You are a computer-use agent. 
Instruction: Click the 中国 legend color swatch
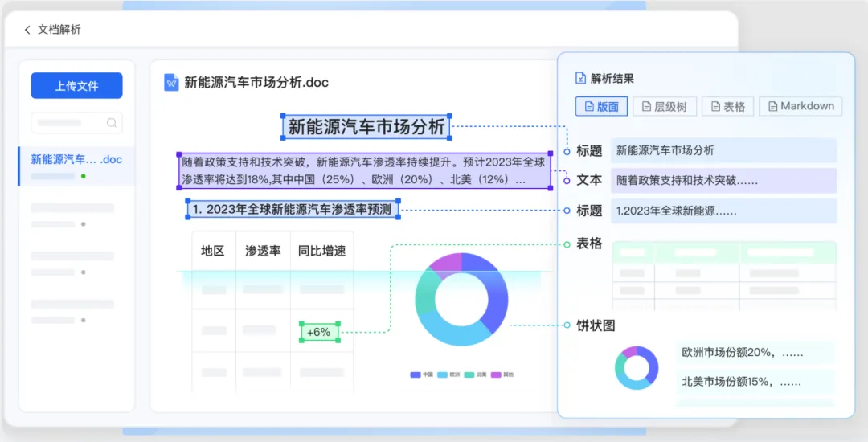coord(416,374)
